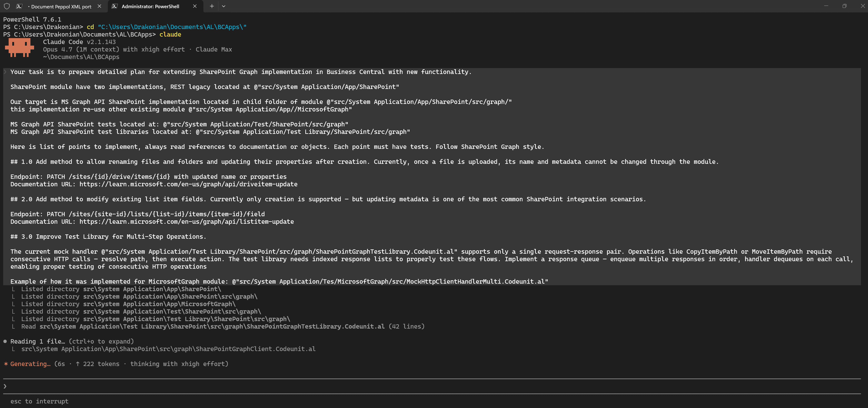868x408 pixels.
Task: Click 'MS Graph API SharePoint tests located at' line
Action: tap(179, 124)
